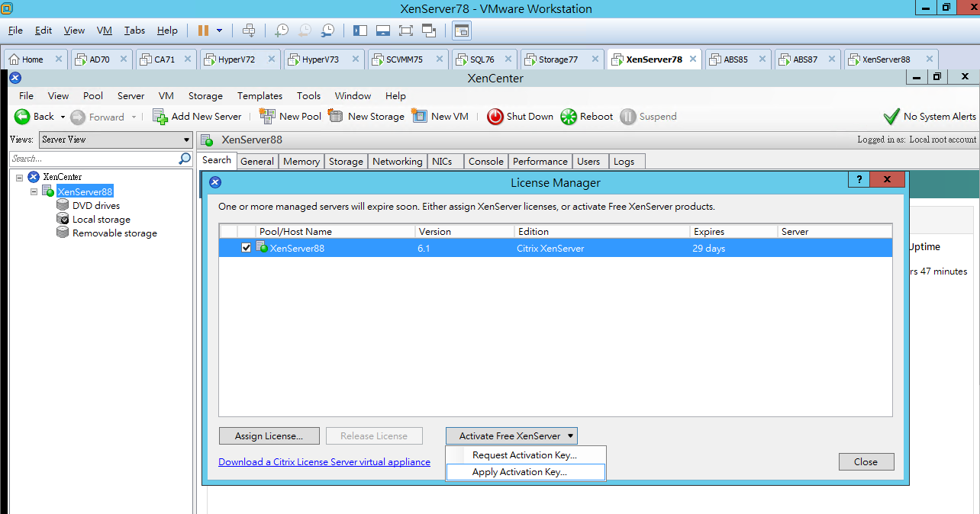Open the XenCenter Templates menu
Screen dimensions: 980x514
pyautogui.click(x=260, y=96)
